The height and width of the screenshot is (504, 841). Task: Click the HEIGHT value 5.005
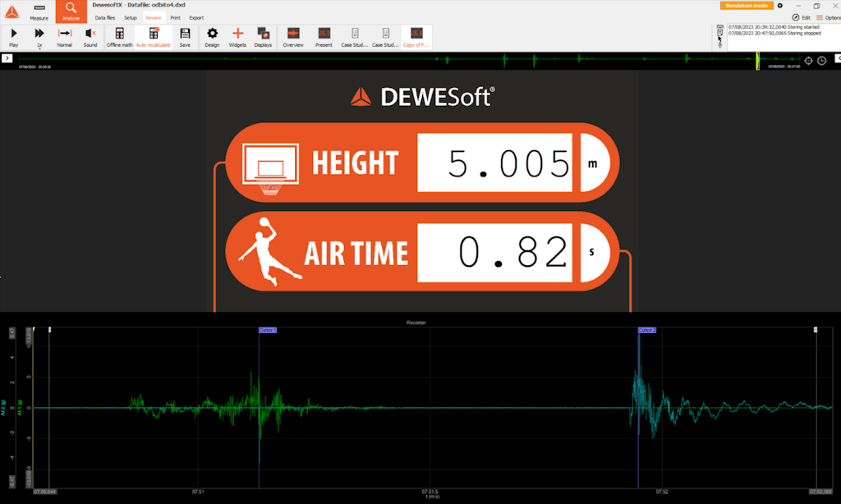[494, 163]
